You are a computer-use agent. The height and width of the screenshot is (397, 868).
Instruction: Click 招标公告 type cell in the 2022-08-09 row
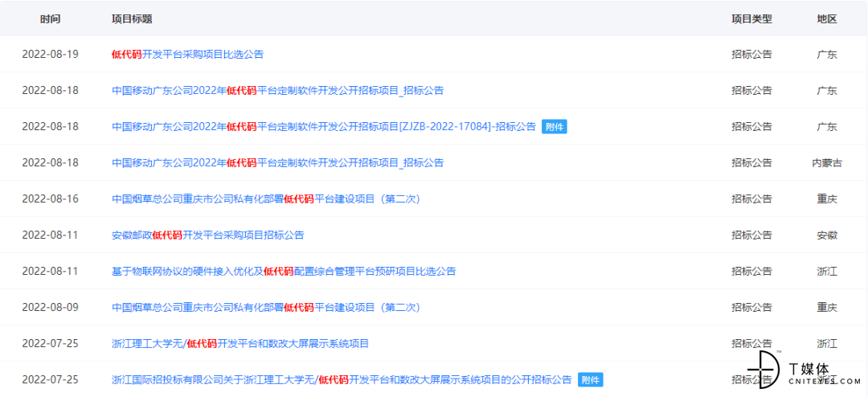click(x=751, y=307)
